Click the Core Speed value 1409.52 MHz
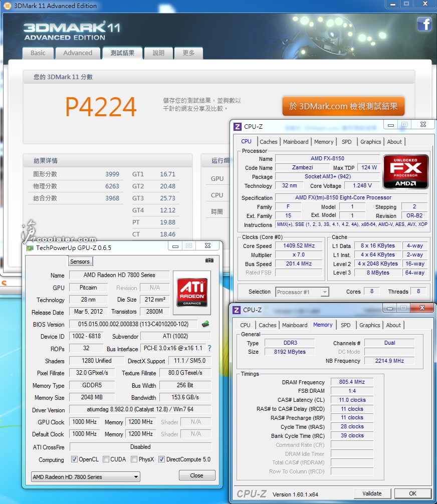 coord(299,245)
